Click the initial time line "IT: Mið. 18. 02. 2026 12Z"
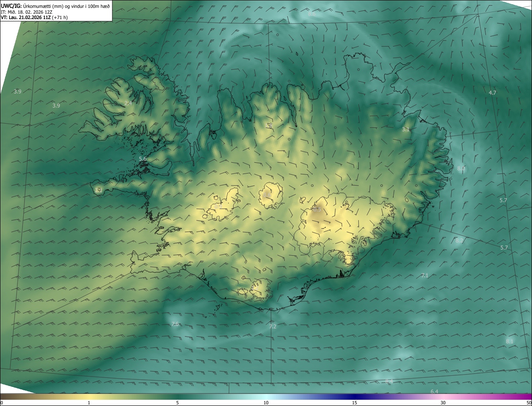 point(26,12)
